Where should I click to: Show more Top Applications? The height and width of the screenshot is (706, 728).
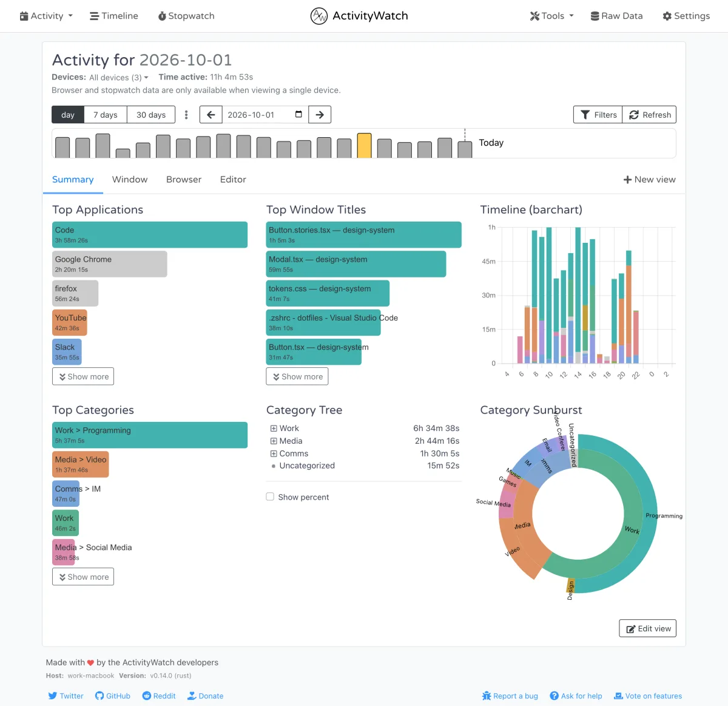coord(83,376)
